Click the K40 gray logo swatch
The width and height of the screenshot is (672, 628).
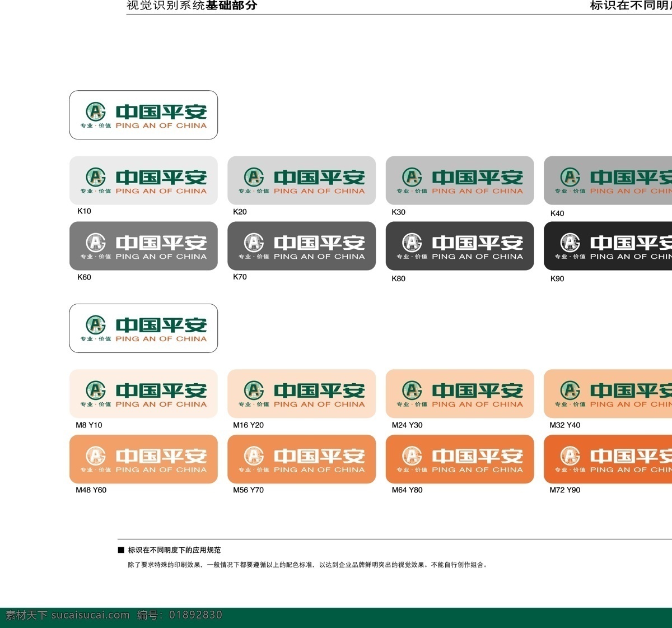[608, 180]
